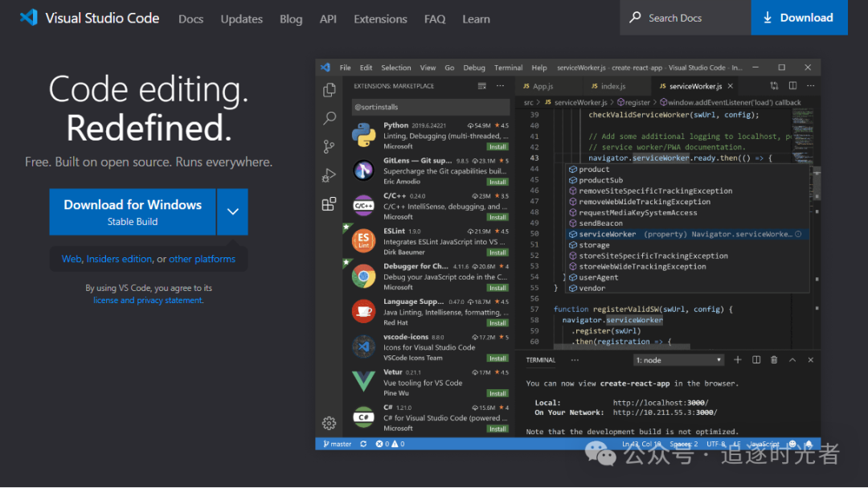
Task: Open the Insiders edition link
Action: [119, 259]
